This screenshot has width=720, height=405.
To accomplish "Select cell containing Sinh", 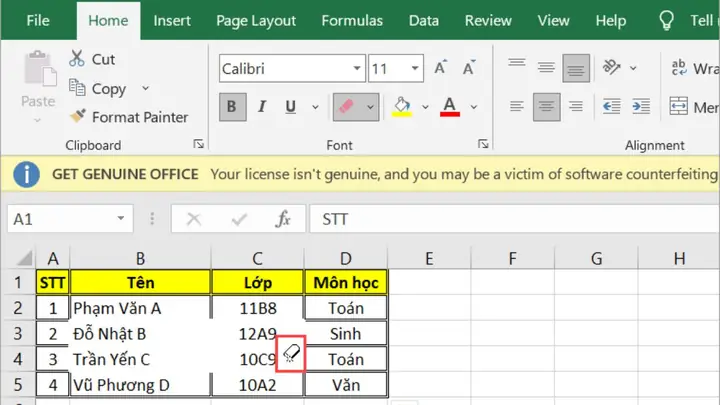I will point(346,334).
